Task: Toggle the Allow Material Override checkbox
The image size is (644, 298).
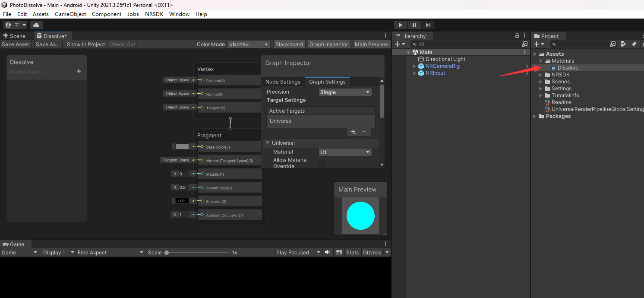Action: click(322, 163)
